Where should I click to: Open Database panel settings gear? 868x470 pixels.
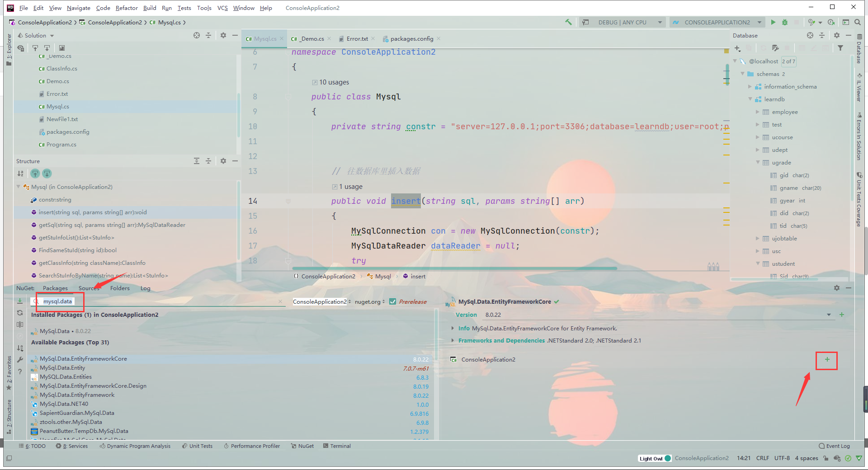click(837, 35)
